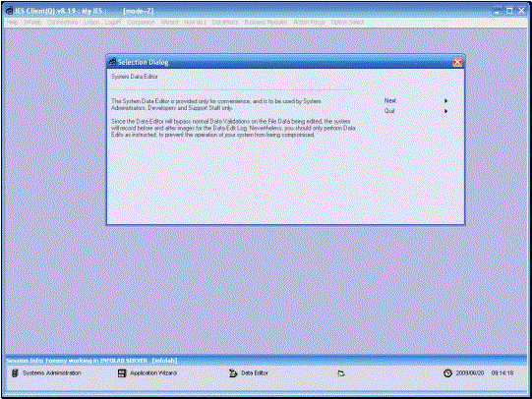This screenshot has width=532, height=399.
Task: Expand the arrow beside Quit
Action: (x=445, y=111)
